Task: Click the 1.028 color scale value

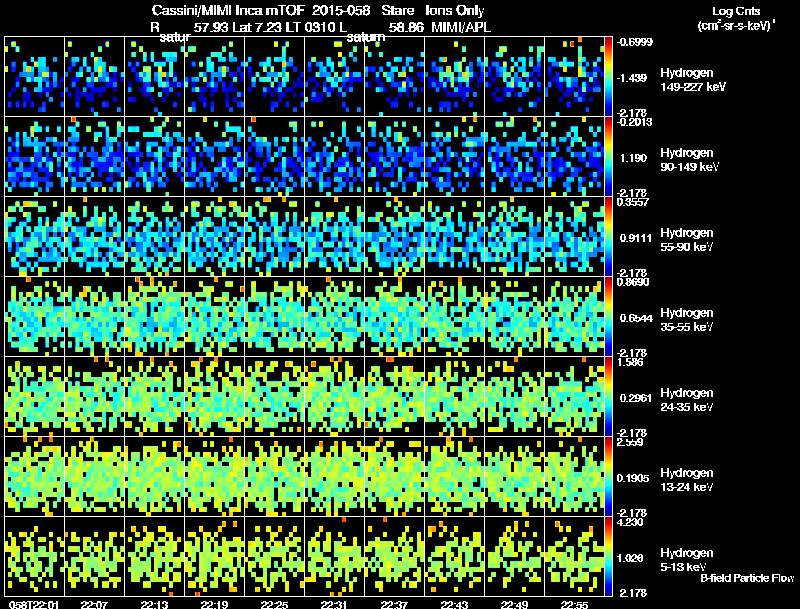Action: [630, 559]
